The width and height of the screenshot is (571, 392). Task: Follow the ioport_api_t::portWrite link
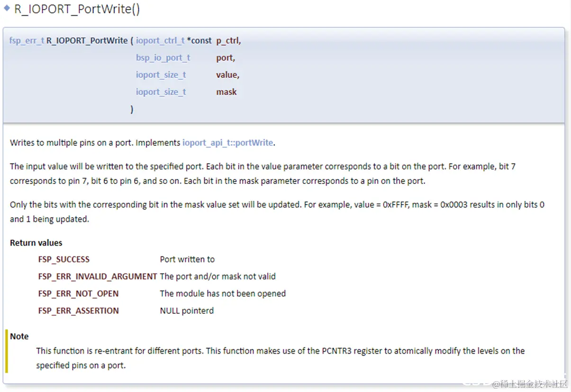click(228, 143)
